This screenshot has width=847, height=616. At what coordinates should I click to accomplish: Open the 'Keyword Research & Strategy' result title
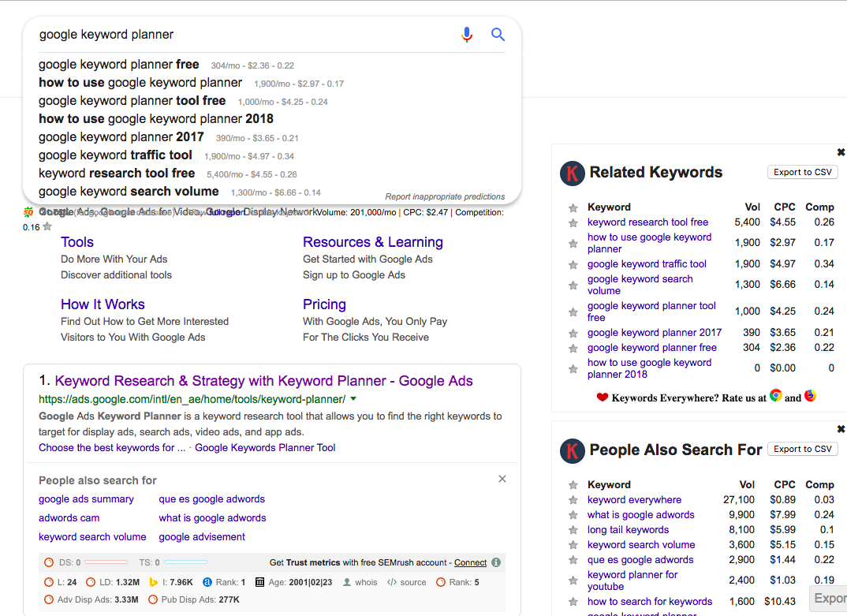click(x=263, y=381)
